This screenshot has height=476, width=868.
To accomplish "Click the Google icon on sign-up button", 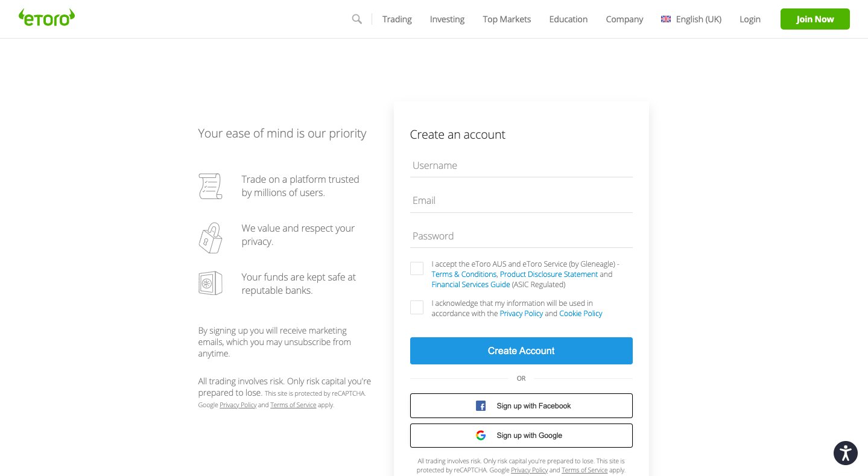I will (481, 435).
